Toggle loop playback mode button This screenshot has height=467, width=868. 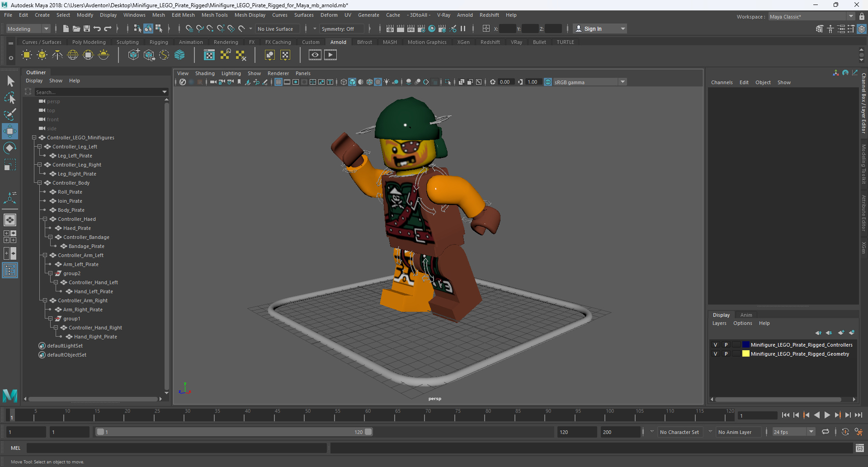point(826,432)
